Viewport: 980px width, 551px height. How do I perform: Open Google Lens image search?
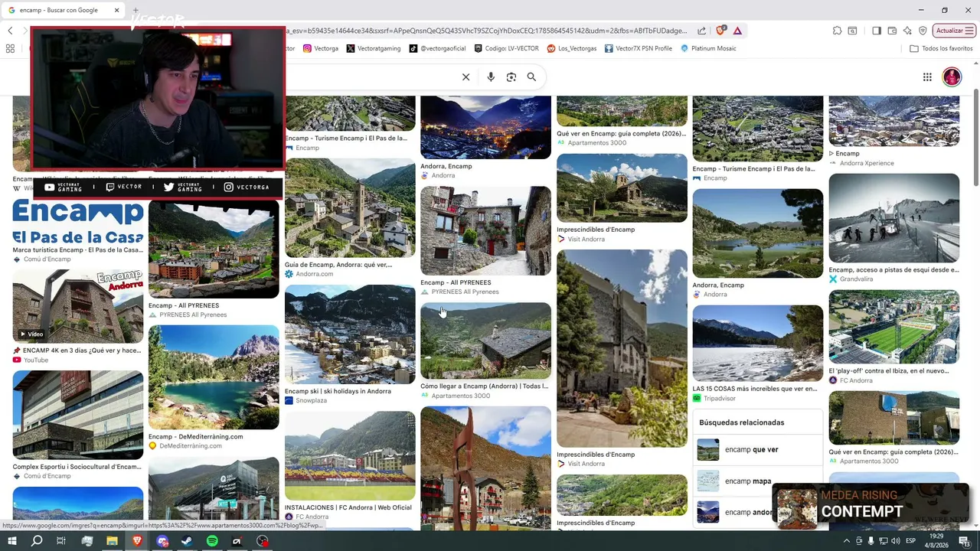tap(511, 77)
